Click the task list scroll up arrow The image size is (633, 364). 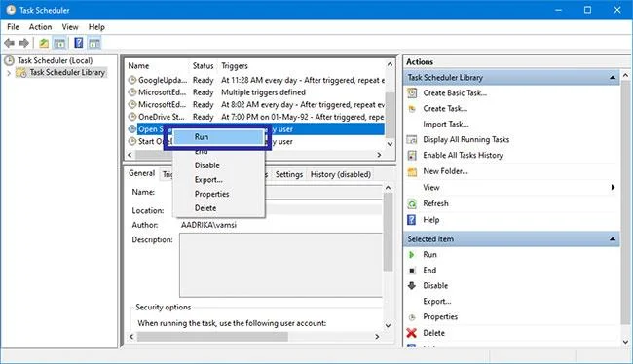coord(390,64)
